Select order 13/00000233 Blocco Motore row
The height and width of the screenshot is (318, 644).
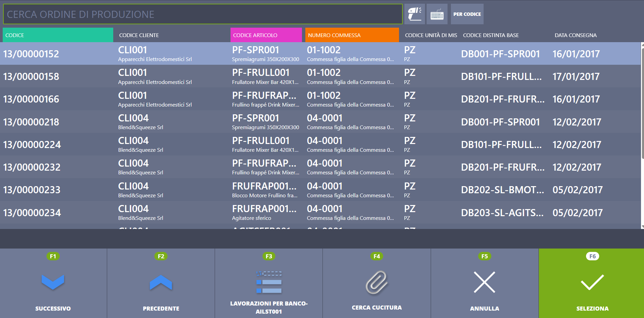coord(32,190)
